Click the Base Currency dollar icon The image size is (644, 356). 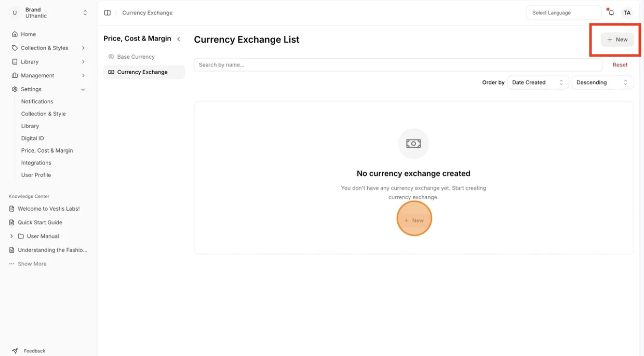coord(111,57)
